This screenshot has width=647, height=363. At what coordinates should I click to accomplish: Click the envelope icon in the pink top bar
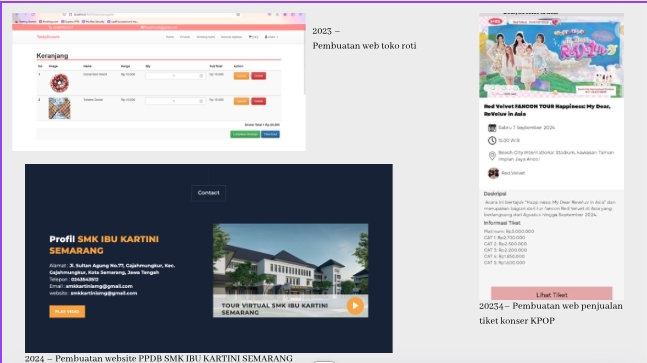(x=142, y=28)
